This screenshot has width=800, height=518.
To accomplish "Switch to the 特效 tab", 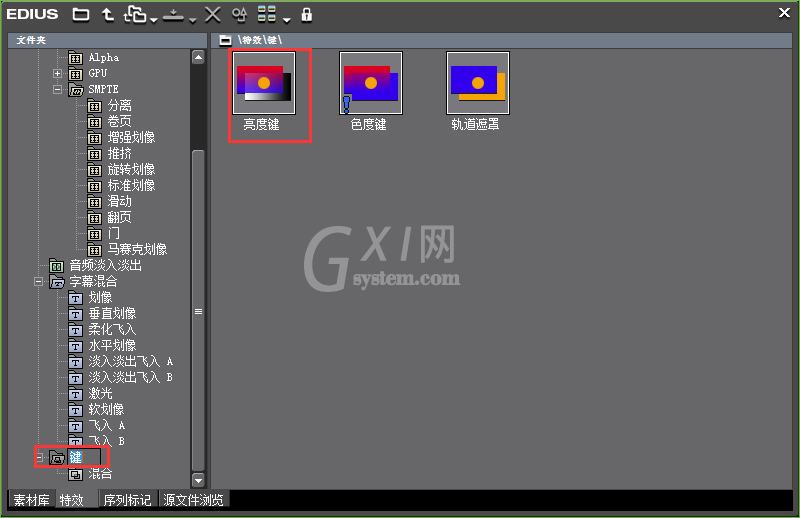I will (x=72, y=500).
